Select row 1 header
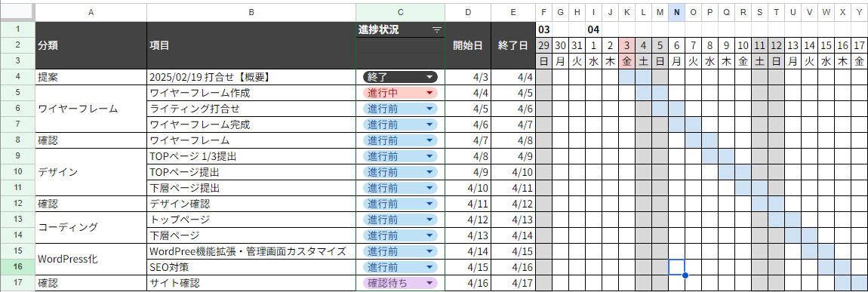This screenshot has height=292, width=868. tap(17, 29)
